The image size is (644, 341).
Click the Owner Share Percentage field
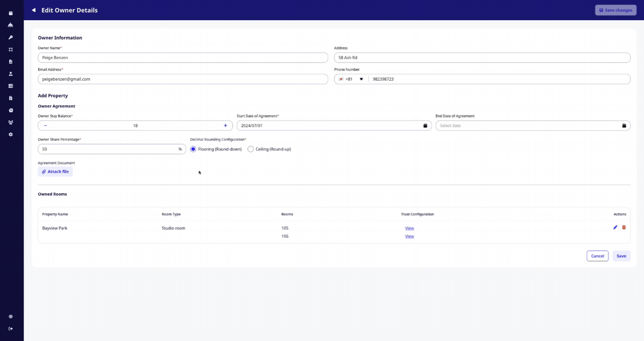(112, 149)
